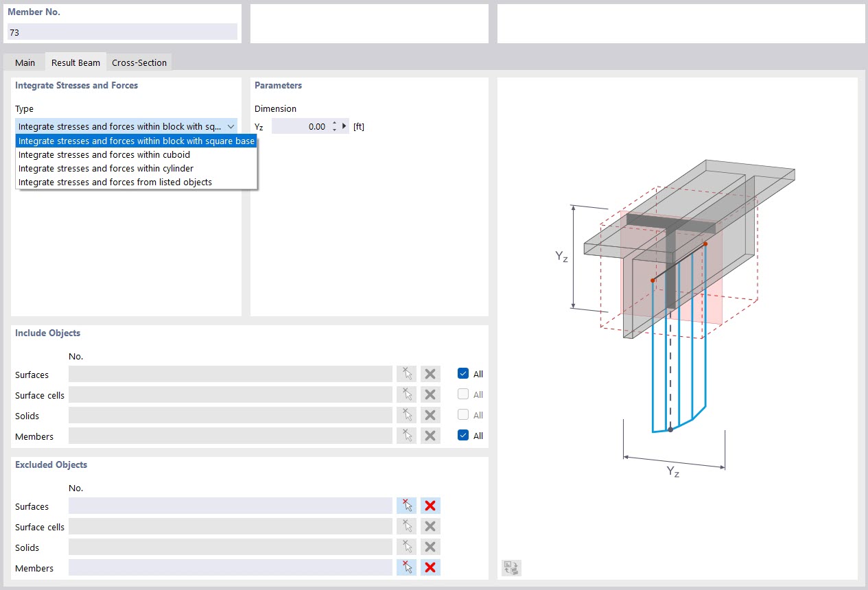
Task: Click pick icon for Excluded Objects Members
Action: coord(406,568)
